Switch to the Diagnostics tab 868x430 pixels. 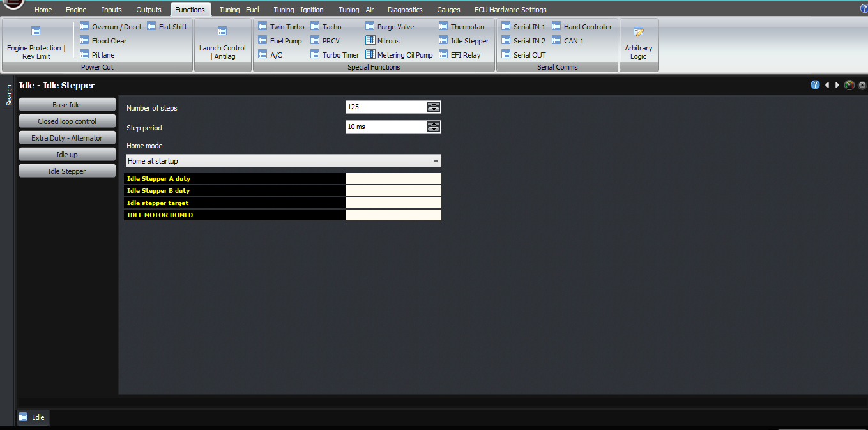coord(405,10)
